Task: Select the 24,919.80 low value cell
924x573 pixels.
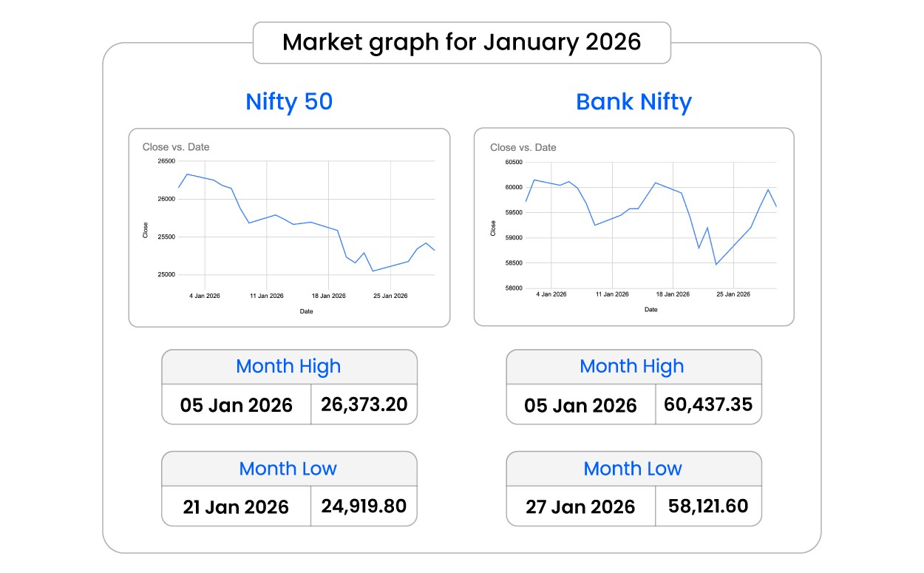Action: (364, 506)
